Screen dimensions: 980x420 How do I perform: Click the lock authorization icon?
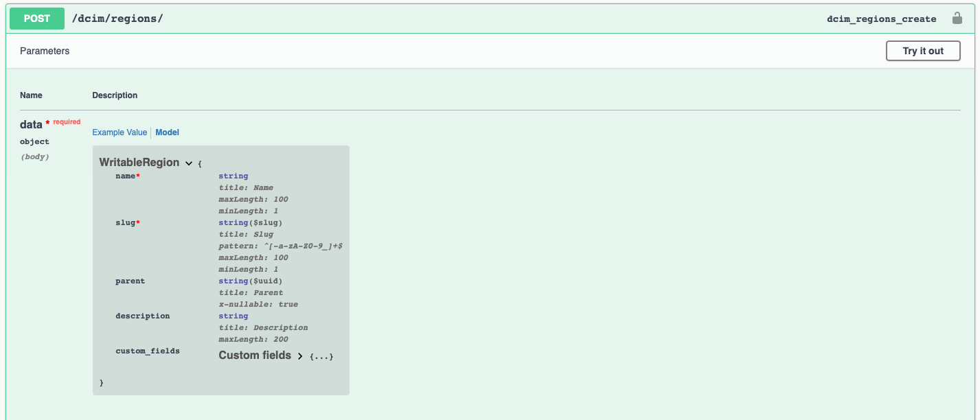tap(957, 18)
